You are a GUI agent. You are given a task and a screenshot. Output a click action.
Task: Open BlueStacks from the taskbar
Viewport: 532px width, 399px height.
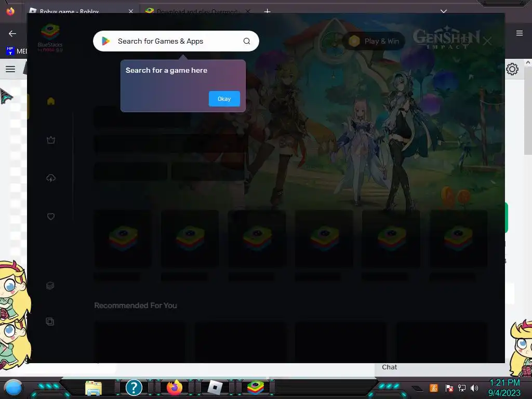pyautogui.click(x=256, y=388)
